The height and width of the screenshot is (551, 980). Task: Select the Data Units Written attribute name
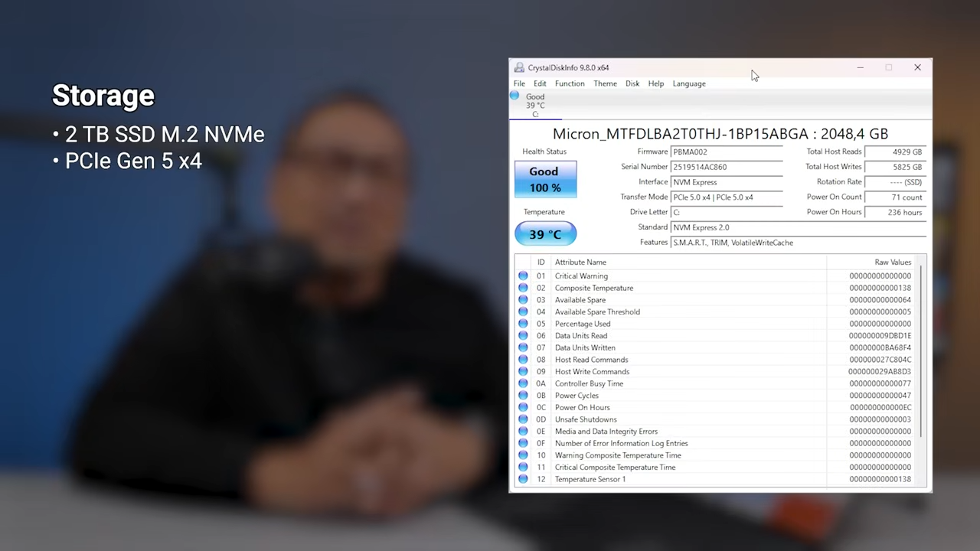pos(585,347)
